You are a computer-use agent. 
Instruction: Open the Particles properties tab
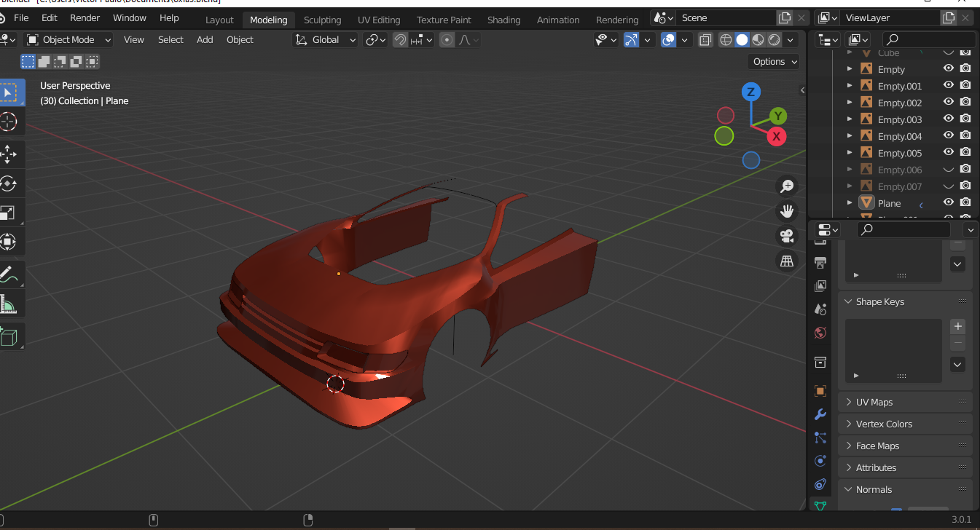coord(820,438)
